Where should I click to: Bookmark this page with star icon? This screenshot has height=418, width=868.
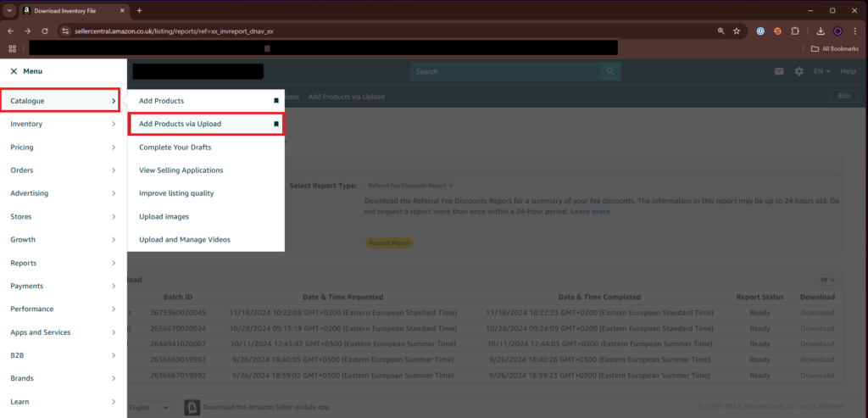[737, 31]
